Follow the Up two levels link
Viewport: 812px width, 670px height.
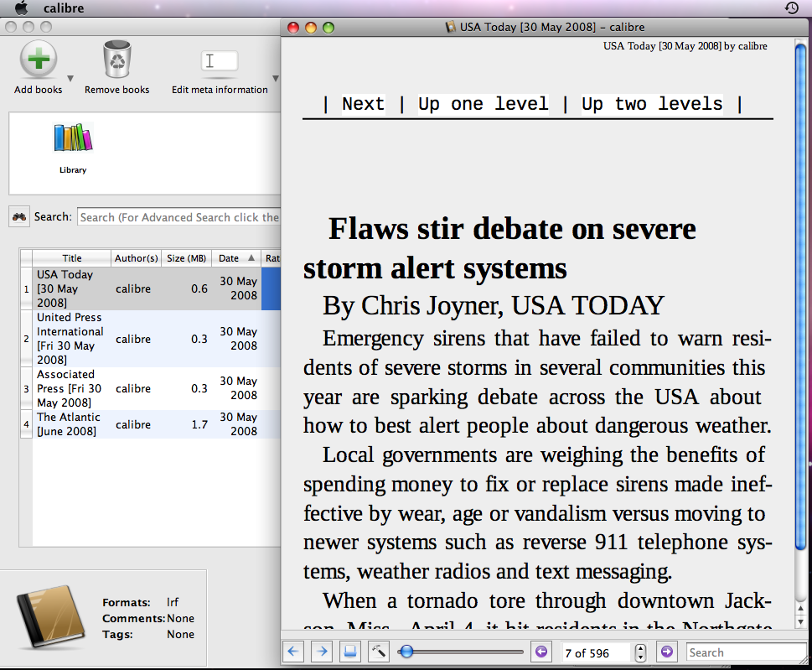[652, 104]
